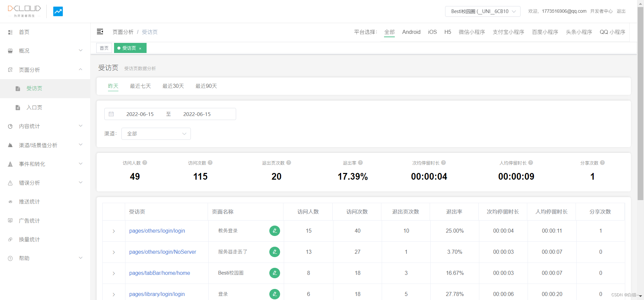Expand the 概况 sidebar menu
The width and height of the screenshot is (644, 300).
click(x=80, y=51)
